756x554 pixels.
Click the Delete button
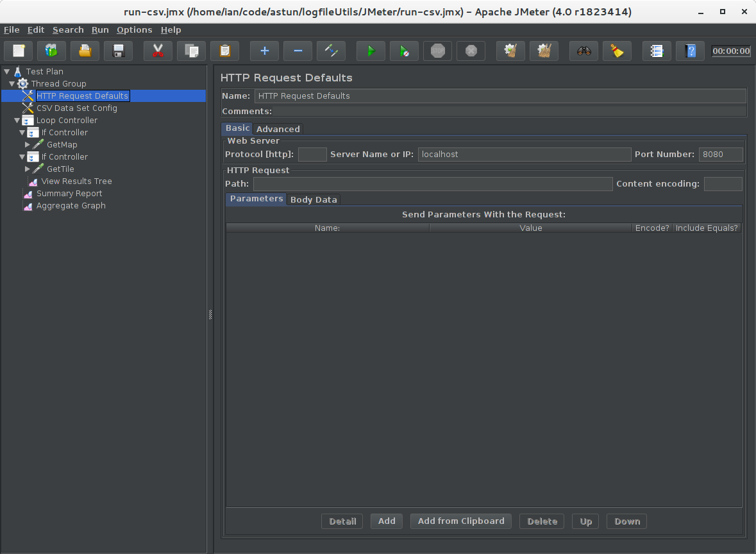coord(542,521)
